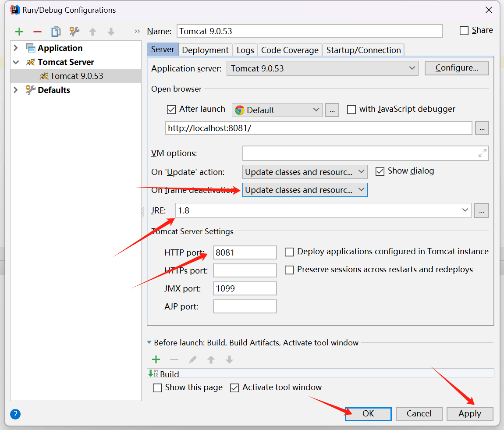Open edit defaults wrench icon in toolbar
Screen dimensions: 504x430
tap(74, 32)
